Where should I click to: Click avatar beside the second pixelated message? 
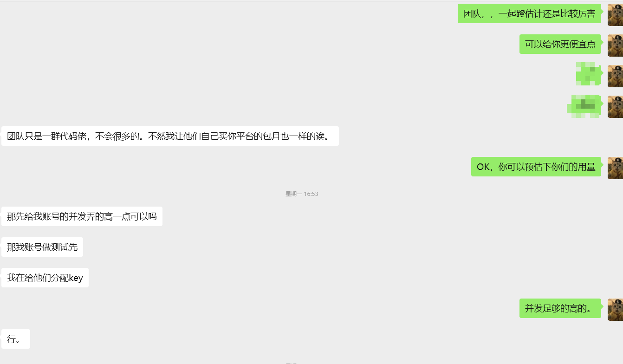[615, 106]
